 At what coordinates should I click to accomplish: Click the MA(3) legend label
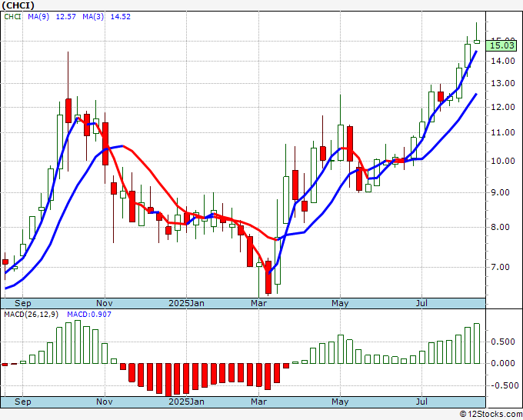pyautogui.click(x=93, y=17)
